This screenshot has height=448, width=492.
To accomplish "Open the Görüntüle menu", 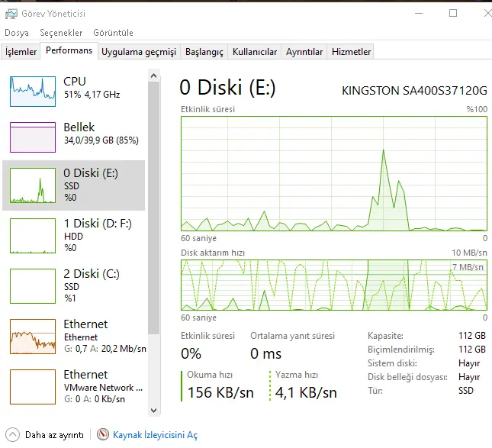I will [x=113, y=33].
